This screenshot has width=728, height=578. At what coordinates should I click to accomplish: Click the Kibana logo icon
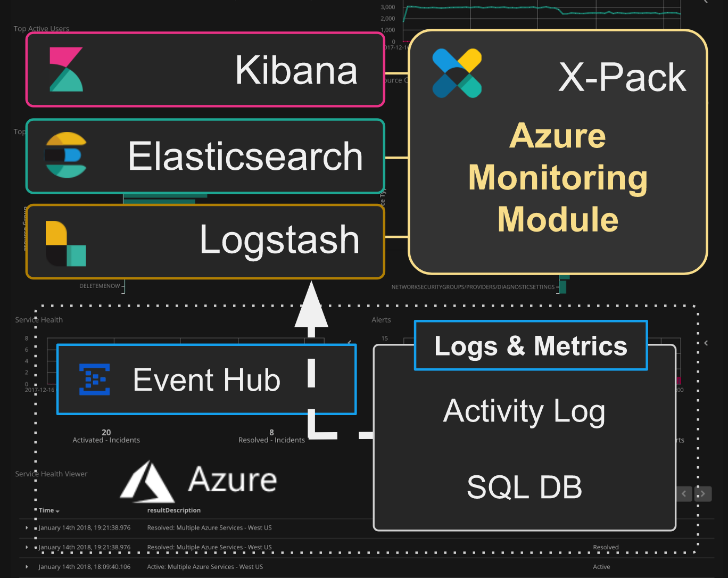tap(66, 70)
